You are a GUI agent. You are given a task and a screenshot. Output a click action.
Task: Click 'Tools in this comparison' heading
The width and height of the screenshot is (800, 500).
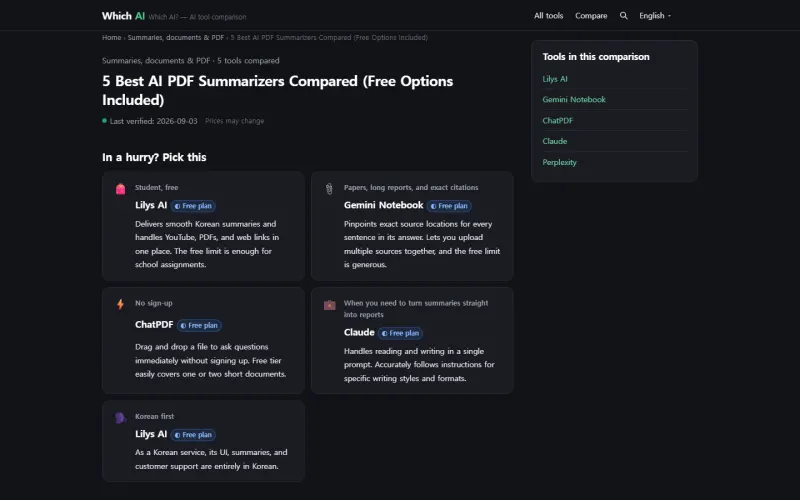coord(596,57)
